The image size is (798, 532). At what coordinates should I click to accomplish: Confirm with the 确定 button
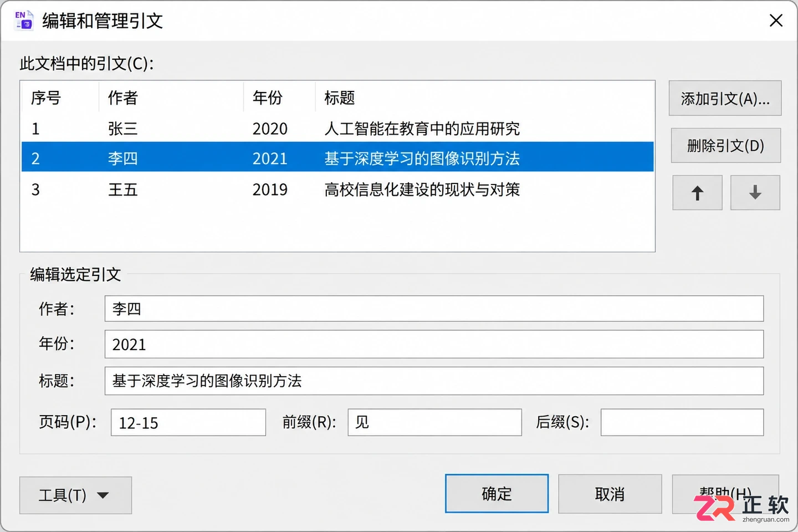(497, 494)
